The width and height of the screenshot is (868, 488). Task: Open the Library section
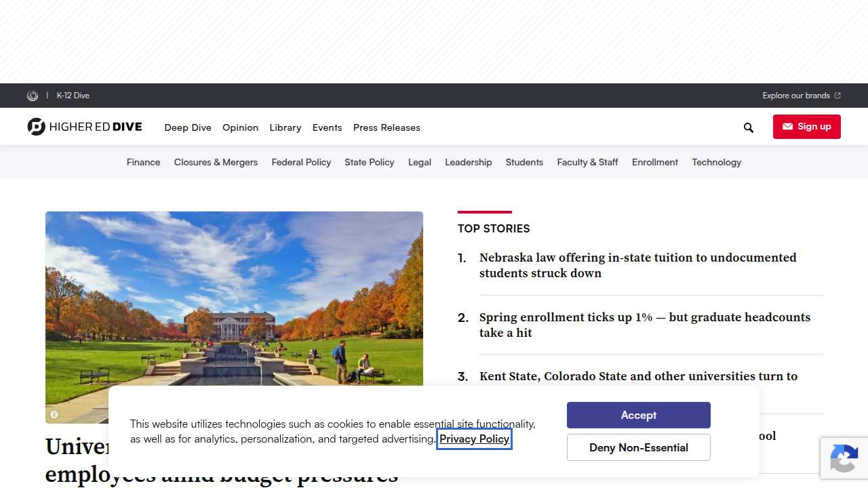click(x=285, y=127)
